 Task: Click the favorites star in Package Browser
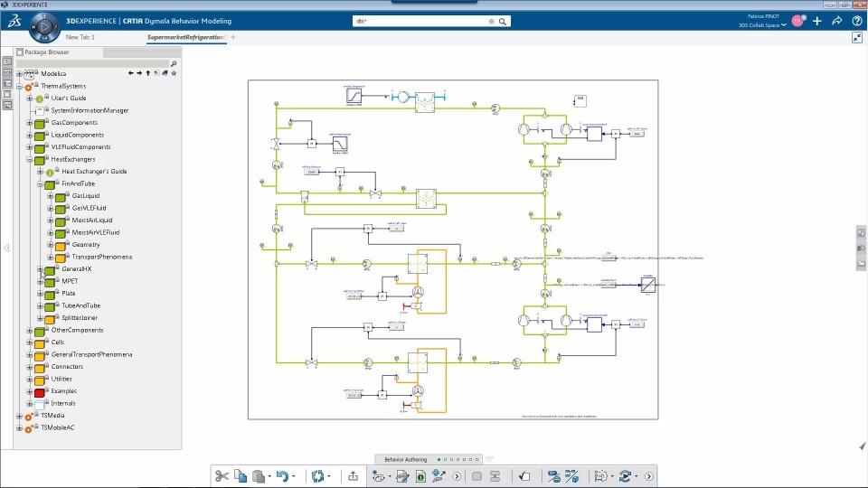pos(174,73)
